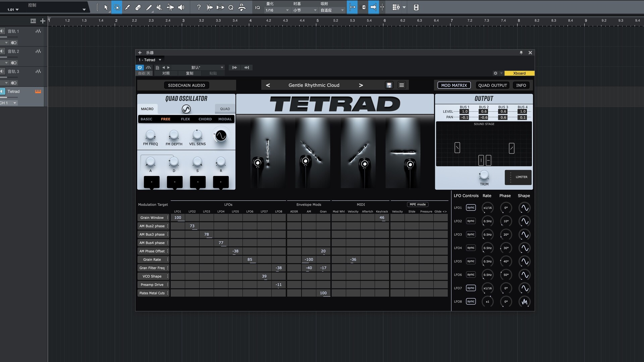Image resolution: width=644 pixels, height=362 pixels.
Task: Toggle the IQ input quantize button
Action: (x=258, y=7)
